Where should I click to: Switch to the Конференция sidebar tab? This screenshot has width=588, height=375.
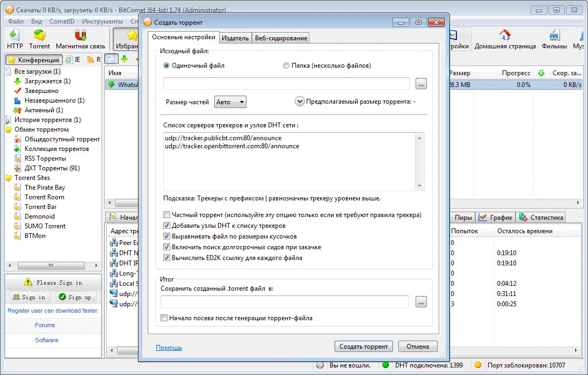34,60
